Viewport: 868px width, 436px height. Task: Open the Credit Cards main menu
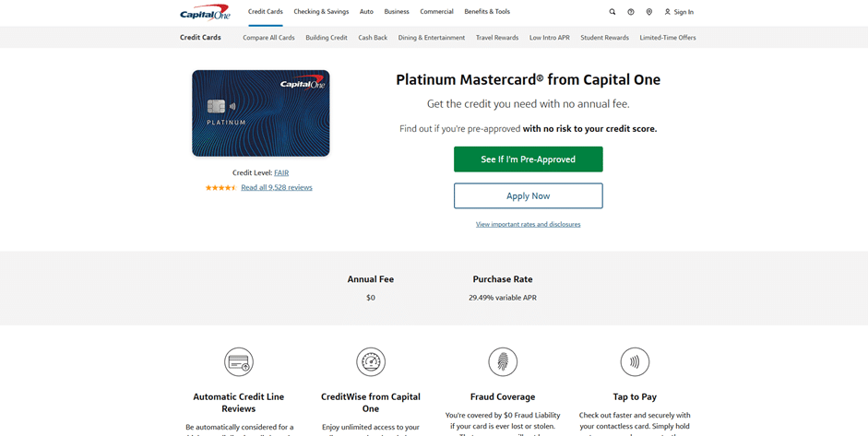pos(265,12)
